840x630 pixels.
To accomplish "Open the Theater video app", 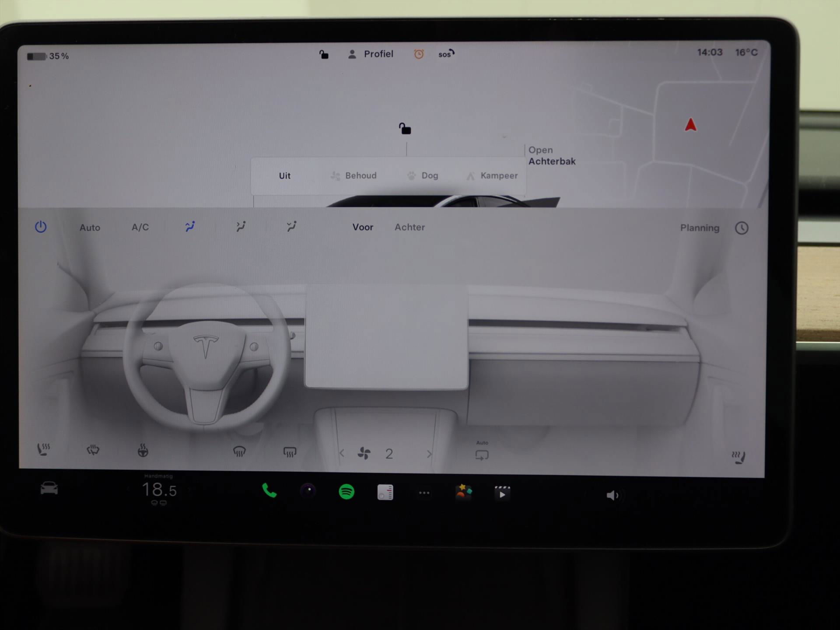I will (502, 493).
